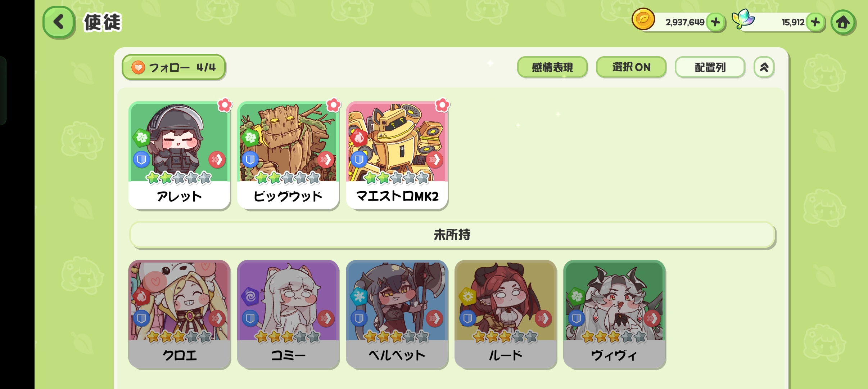Toggle the 選択 ON selection mode
Screen dimensions: 868x389
tap(631, 67)
